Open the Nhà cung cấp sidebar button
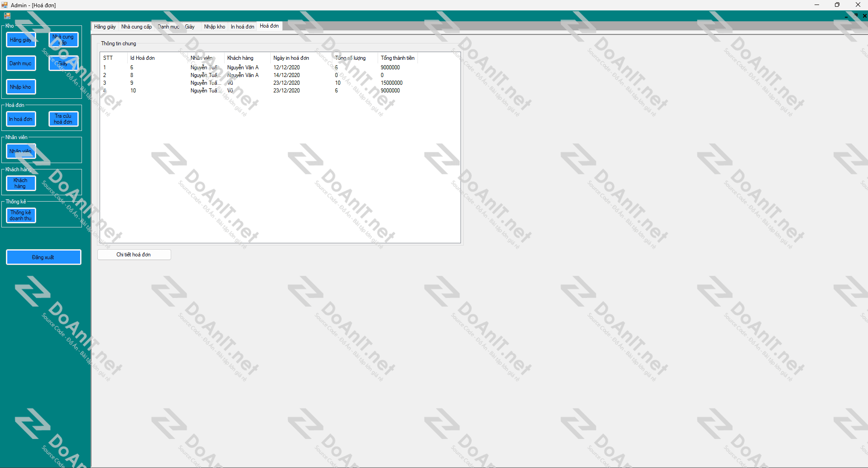Screen dimensions: 868x468 pos(63,40)
